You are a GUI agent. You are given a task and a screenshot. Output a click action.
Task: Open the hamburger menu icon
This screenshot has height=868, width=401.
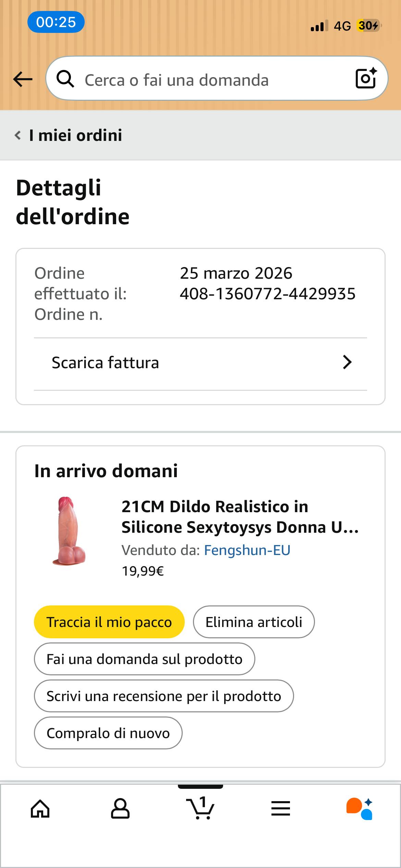[x=281, y=809]
